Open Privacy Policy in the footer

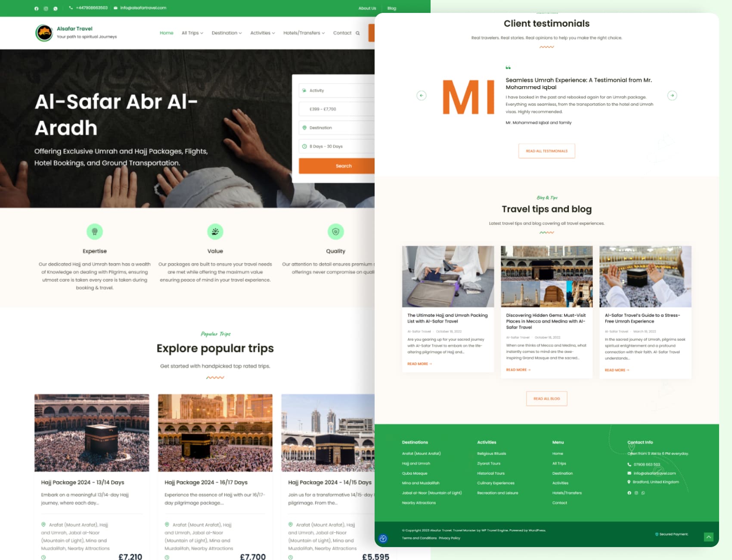coord(450,538)
